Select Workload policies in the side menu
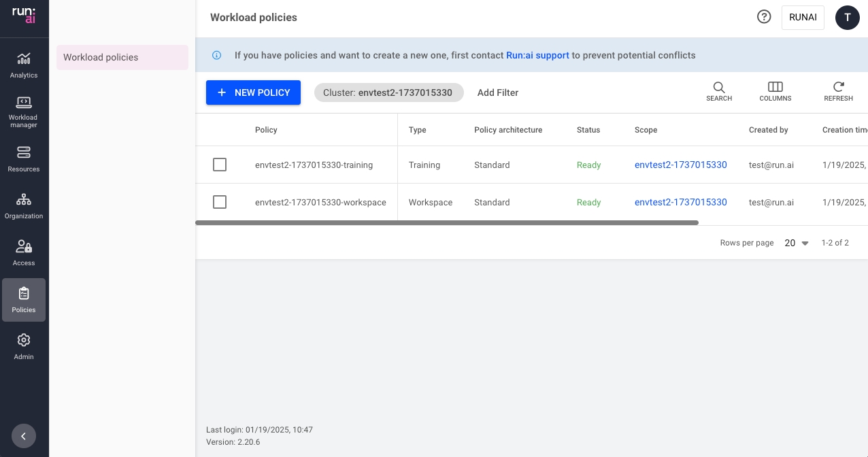 pyautogui.click(x=122, y=57)
